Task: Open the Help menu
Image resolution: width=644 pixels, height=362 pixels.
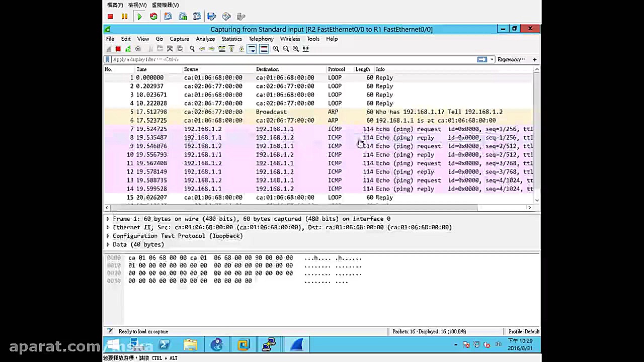Action: 332,39
